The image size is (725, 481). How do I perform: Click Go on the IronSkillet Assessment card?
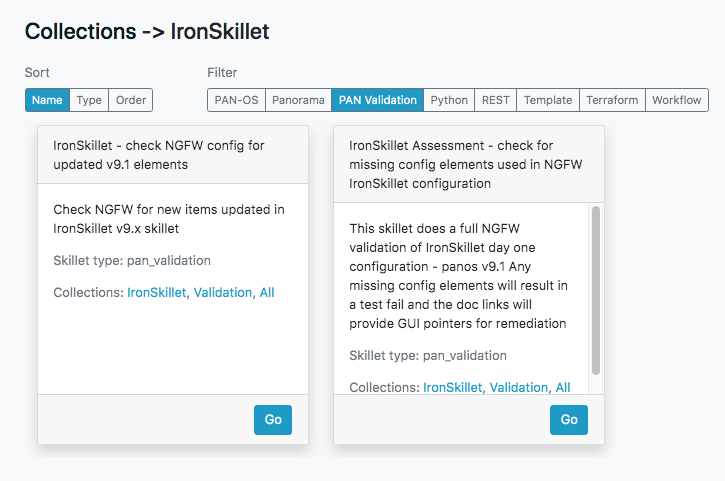(x=569, y=420)
